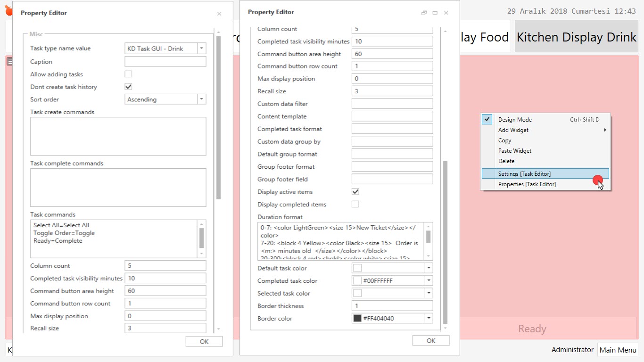
Task: Expand the Sort order dropdown
Action: [x=201, y=99]
